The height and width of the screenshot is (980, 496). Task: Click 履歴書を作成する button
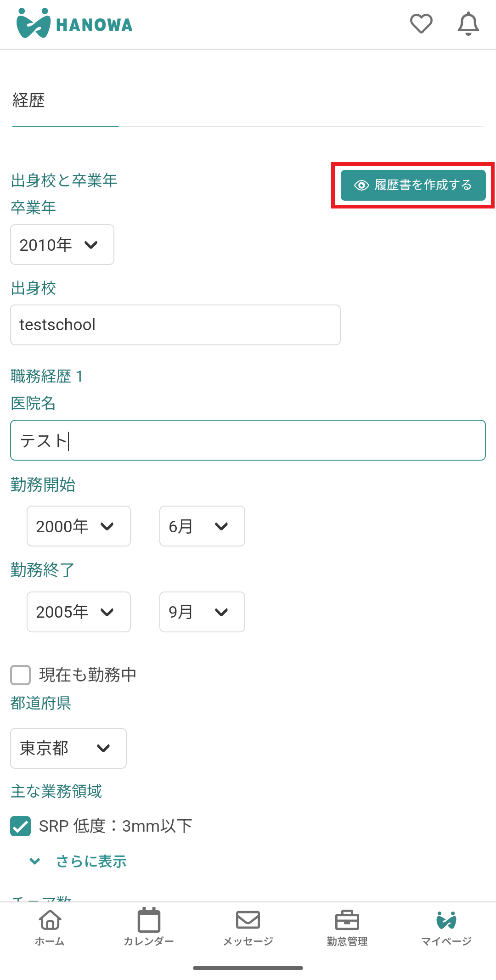413,185
